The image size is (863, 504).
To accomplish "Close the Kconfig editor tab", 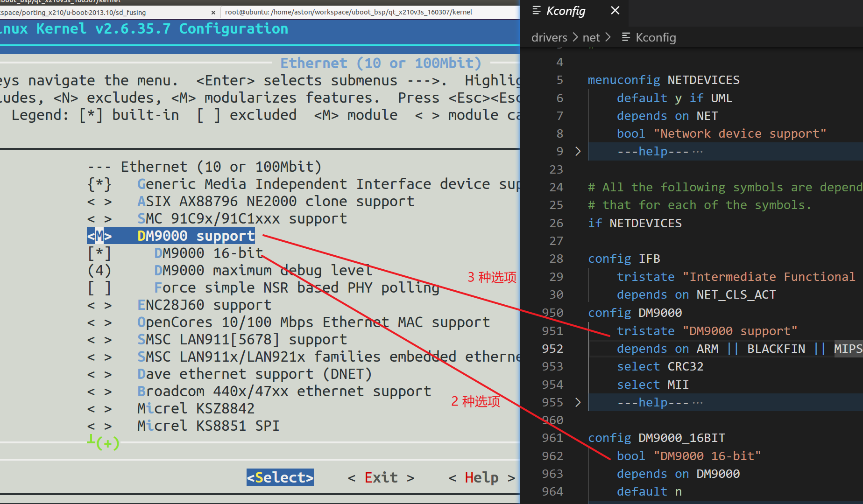I will (x=615, y=10).
